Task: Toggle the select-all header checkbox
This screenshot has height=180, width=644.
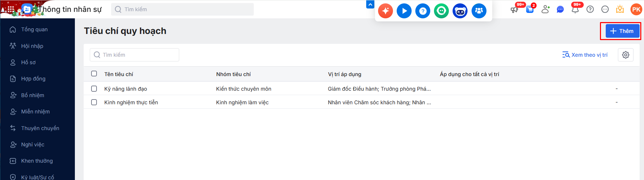Action: pos(94,74)
